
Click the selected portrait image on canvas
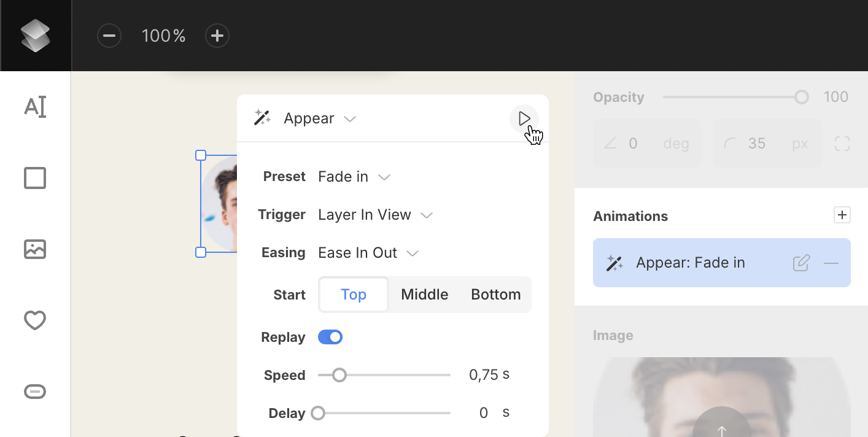(x=219, y=204)
